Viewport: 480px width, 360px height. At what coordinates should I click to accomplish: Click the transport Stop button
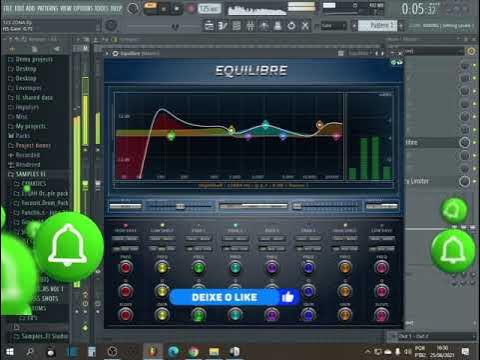pos(177,9)
